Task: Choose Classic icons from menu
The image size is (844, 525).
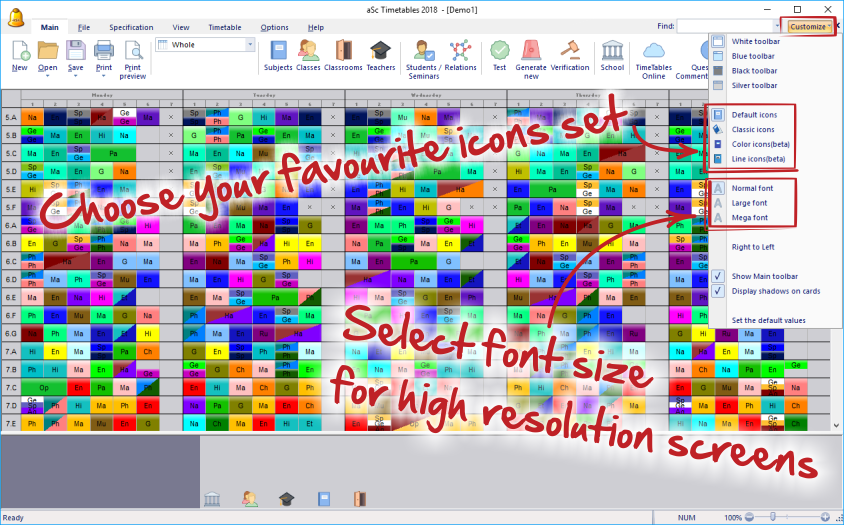Action: tap(752, 129)
